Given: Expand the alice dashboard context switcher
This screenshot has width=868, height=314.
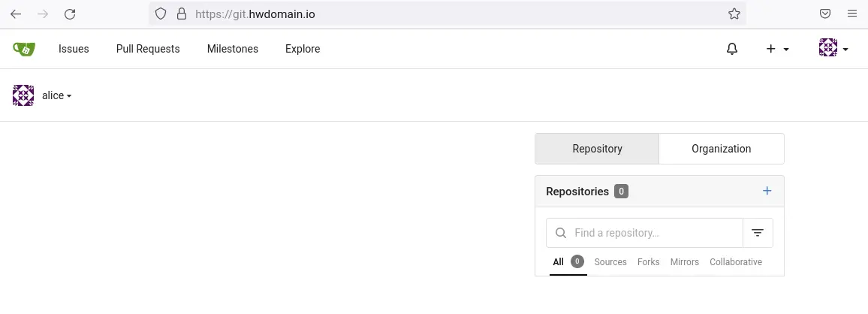Looking at the screenshot, I should (43, 96).
